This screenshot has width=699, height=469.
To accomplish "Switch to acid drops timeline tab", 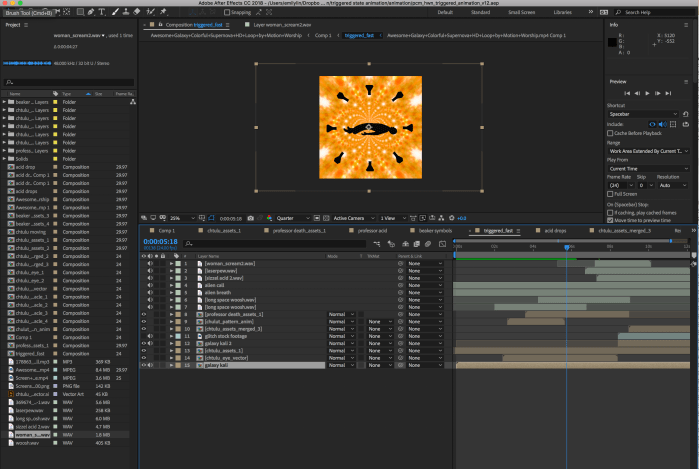I will [555, 230].
